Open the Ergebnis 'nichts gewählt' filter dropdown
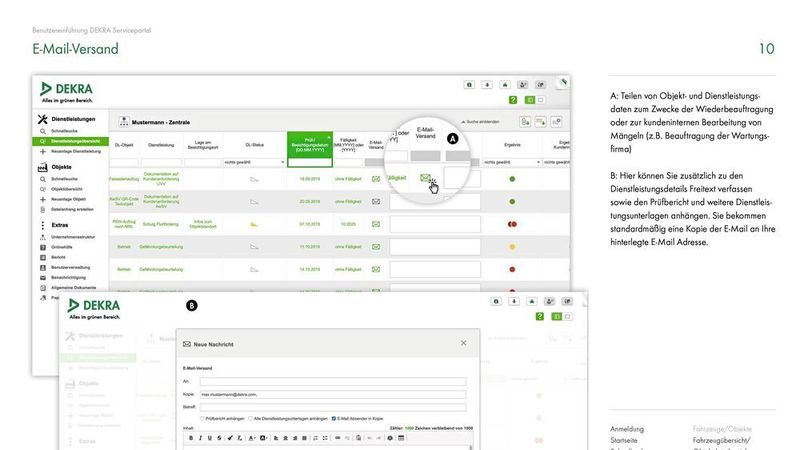Viewport: 800px width, 450px height. pyautogui.click(x=512, y=162)
